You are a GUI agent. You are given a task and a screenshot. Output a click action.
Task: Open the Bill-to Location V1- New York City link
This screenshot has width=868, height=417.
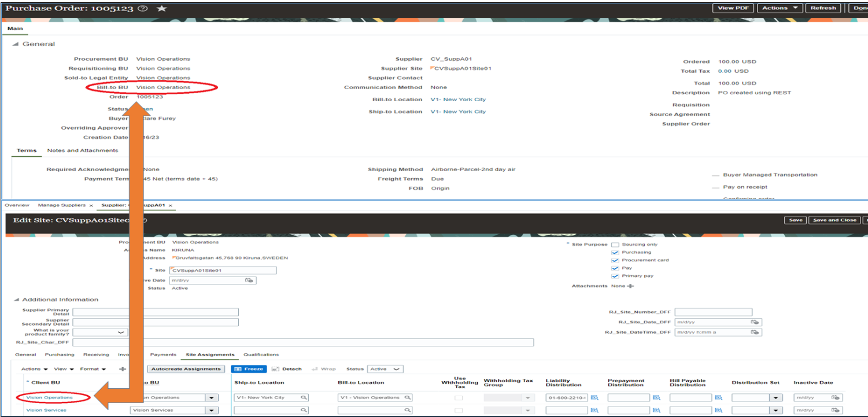458,99
